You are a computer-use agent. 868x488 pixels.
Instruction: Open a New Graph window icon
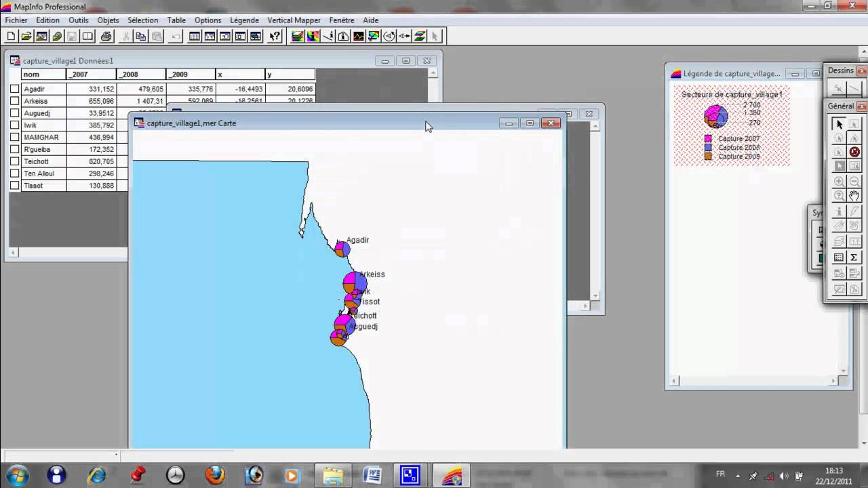coord(225,37)
